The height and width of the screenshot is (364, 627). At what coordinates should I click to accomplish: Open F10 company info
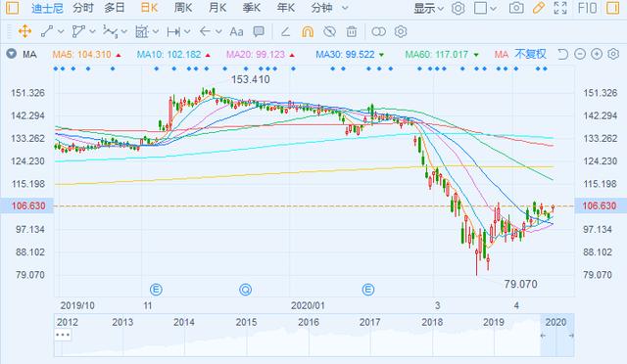point(587,8)
